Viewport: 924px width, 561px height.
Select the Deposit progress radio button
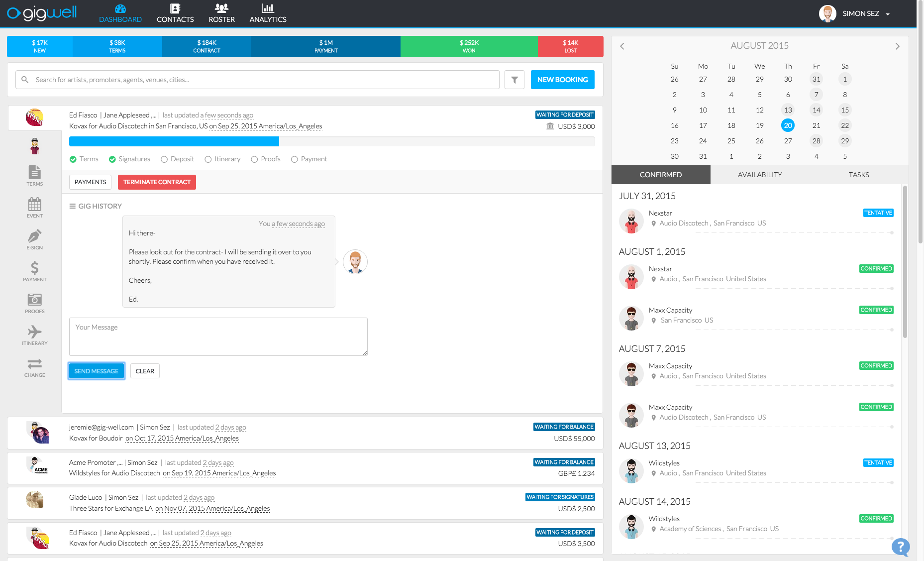click(164, 159)
